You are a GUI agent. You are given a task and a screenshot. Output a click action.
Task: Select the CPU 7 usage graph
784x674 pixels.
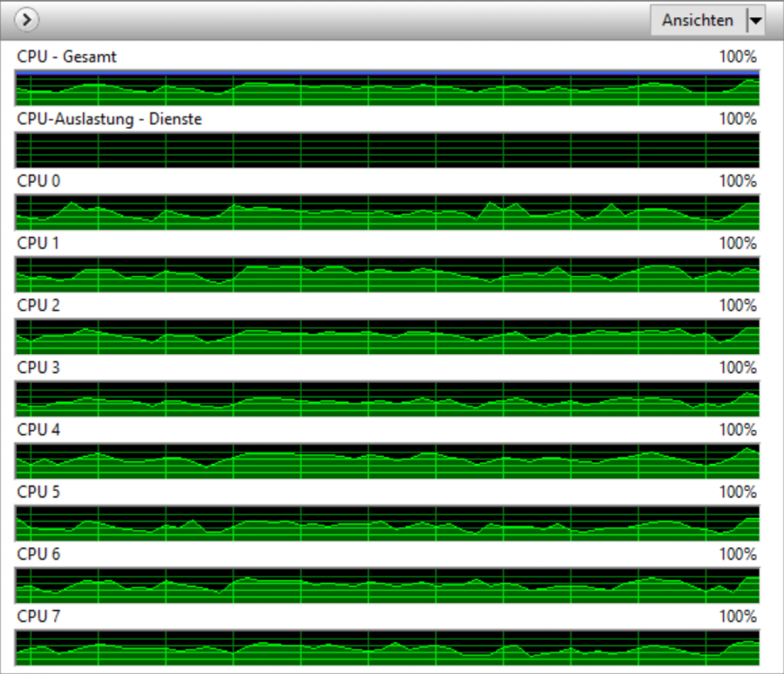click(387, 648)
